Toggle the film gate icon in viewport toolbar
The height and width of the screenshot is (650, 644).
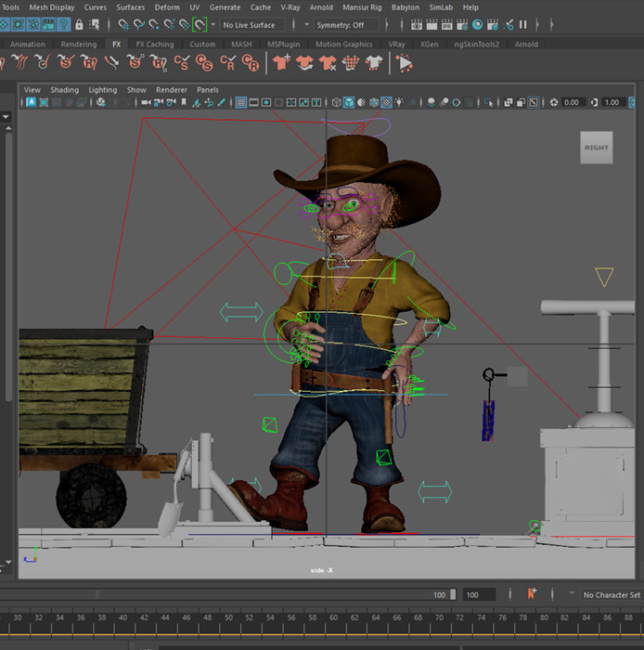tap(253, 102)
